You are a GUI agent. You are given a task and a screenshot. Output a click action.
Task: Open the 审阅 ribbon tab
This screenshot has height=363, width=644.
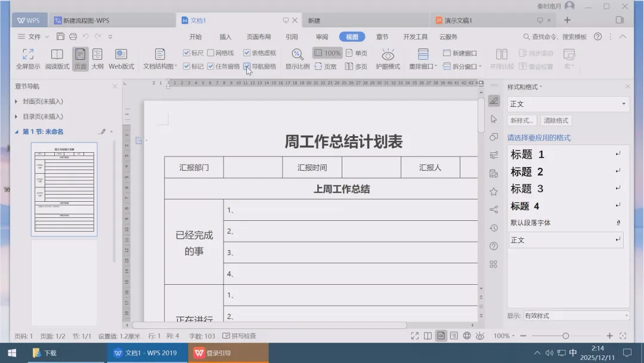coord(322,36)
